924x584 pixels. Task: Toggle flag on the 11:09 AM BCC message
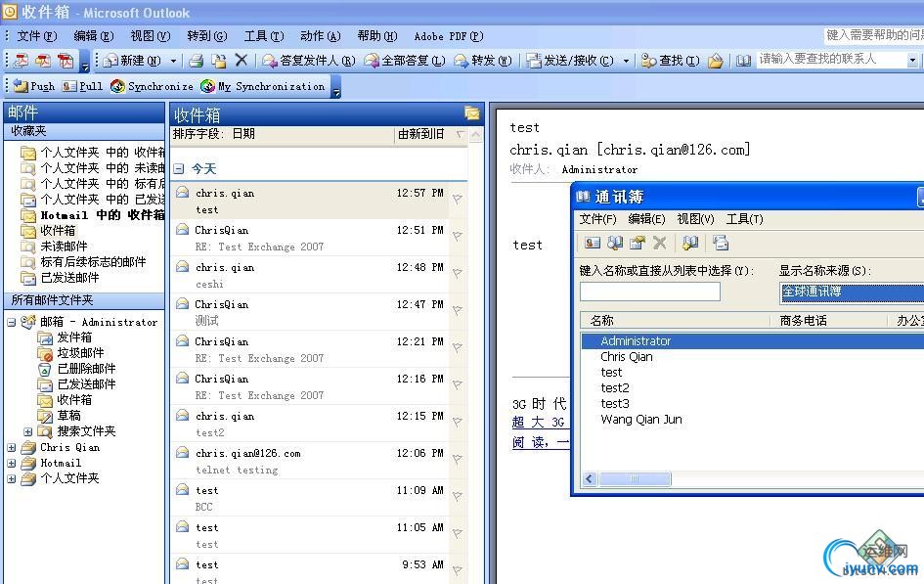click(458, 497)
